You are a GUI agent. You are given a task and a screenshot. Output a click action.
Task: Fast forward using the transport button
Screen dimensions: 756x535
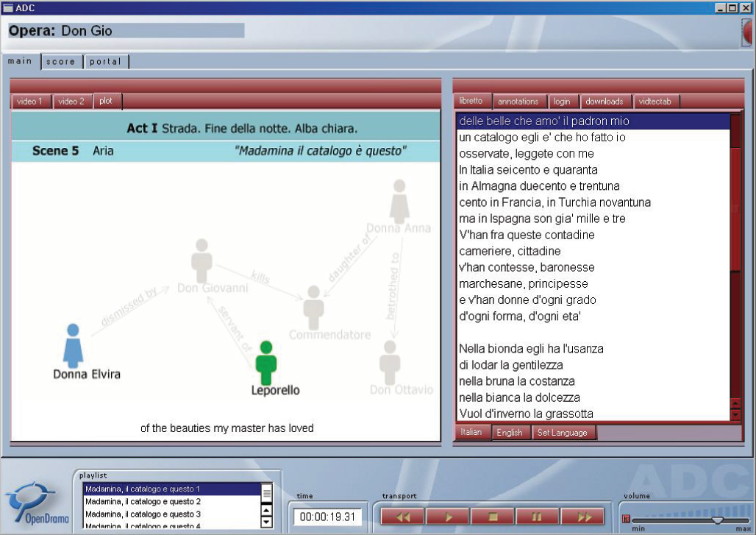pyautogui.click(x=582, y=517)
